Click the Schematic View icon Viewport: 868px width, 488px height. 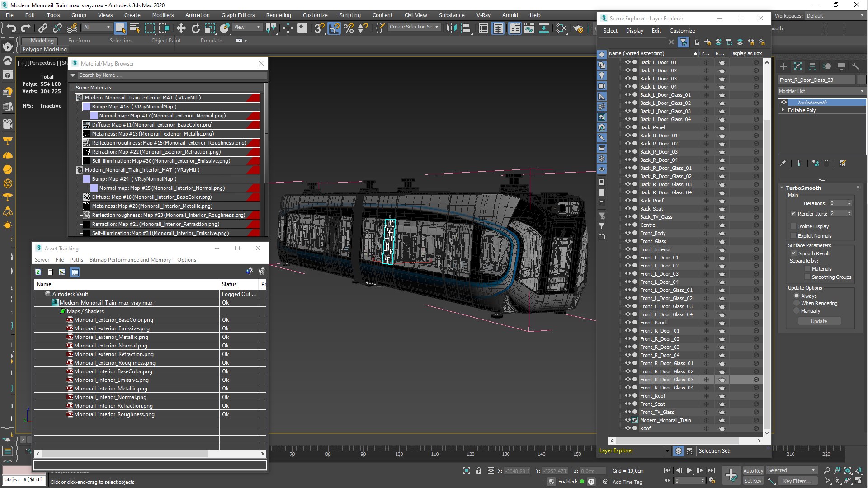[561, 28]
